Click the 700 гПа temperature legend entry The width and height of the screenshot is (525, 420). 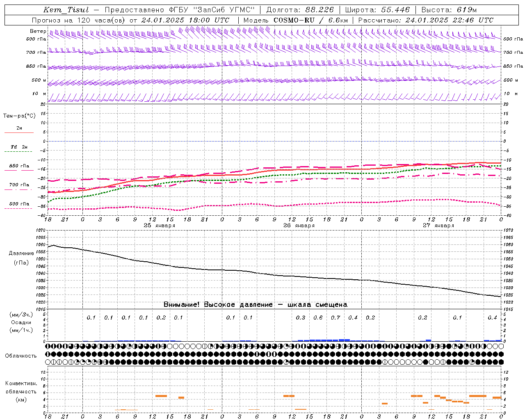(19, 185)
